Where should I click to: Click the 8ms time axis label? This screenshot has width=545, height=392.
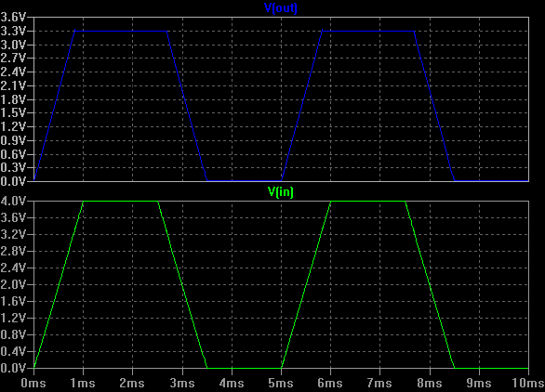tap(430, 383)
